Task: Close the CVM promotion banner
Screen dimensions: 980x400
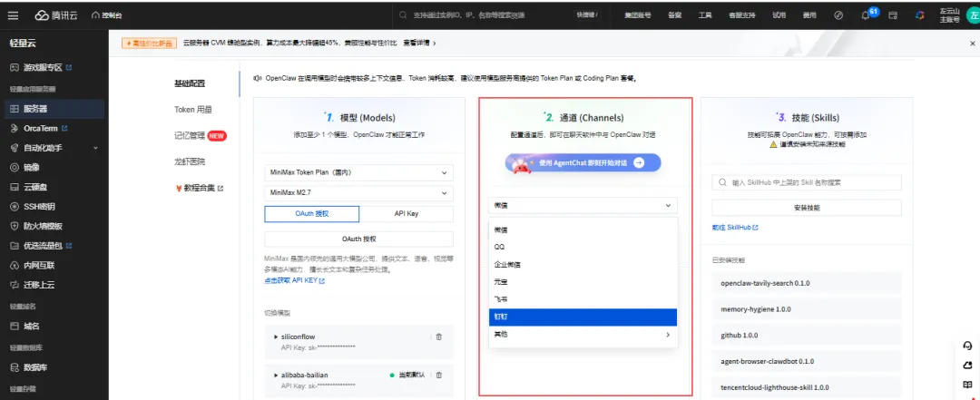Action: 972,44
